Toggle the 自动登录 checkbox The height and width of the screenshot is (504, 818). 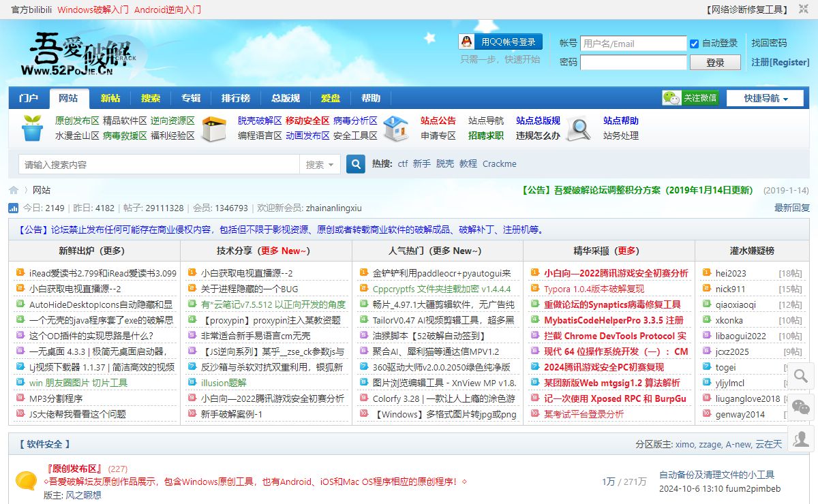click(x=694, y=44)
